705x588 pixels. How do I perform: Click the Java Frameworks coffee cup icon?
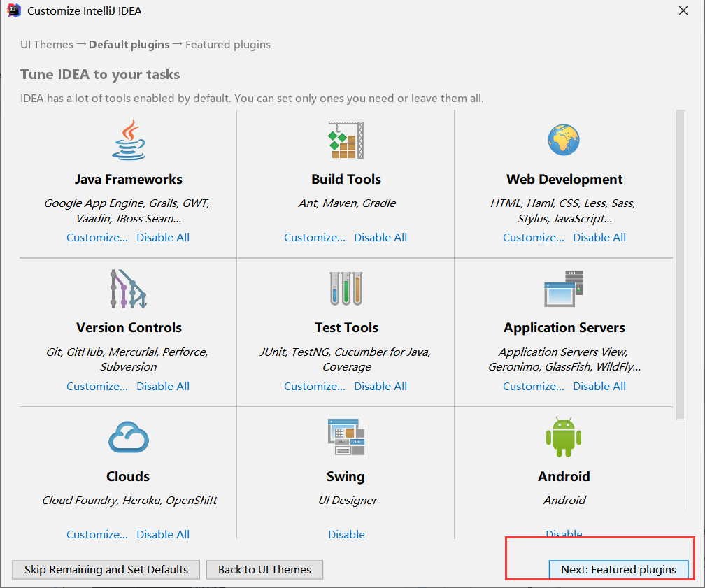pyautogui.click(x=129, y=139)
